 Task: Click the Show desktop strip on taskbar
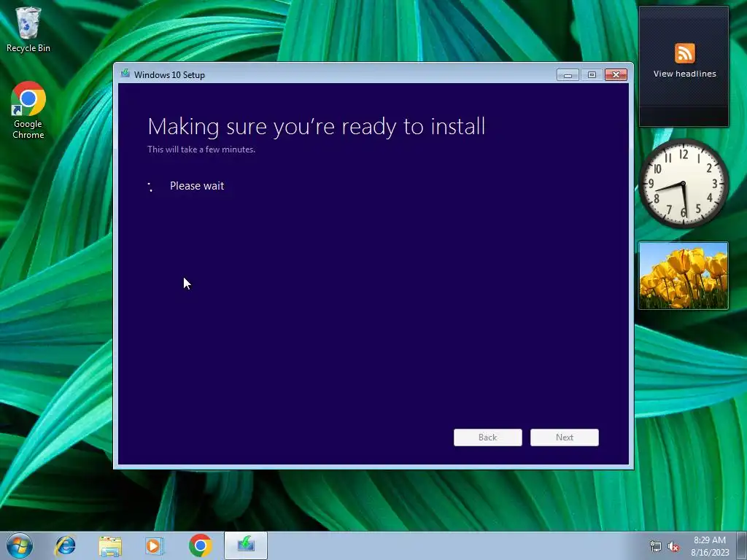coord(742,545)
